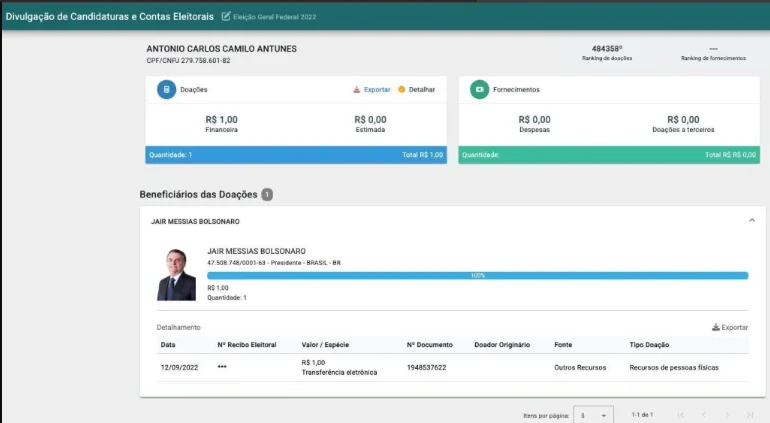Click the download icon next to Detalhamento Exportar
Image resolution: width=770 pixels, height=423 pixels.
tap(716, 327)
